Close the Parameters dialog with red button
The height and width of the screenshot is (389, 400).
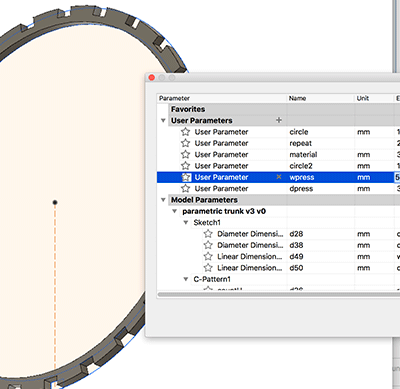tap(152, 77)
